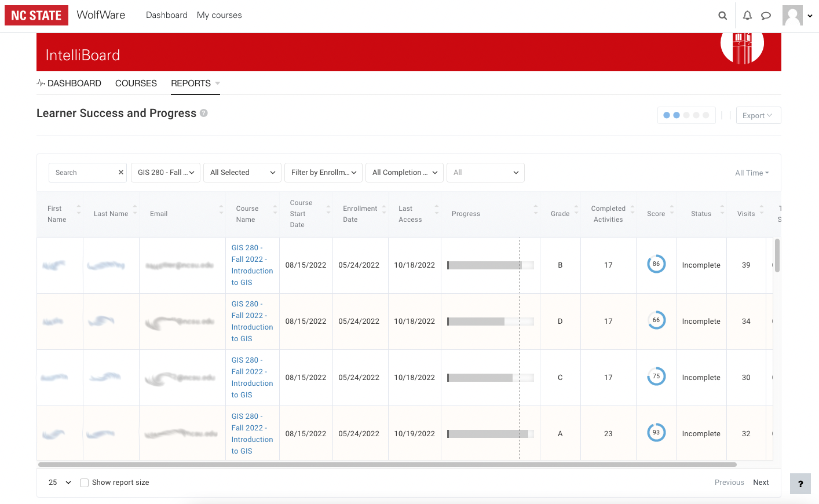The width and height of the screenshot is (819, 504).
Task: Click the search magnifier icon in header
Action: point(722,16)
